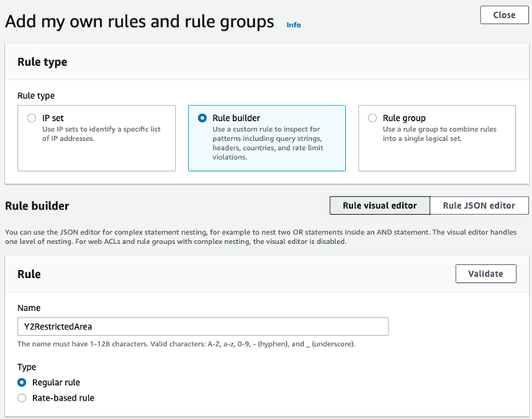
Task: Open the Info link beside the heading
Action: [x=293, y=25]
